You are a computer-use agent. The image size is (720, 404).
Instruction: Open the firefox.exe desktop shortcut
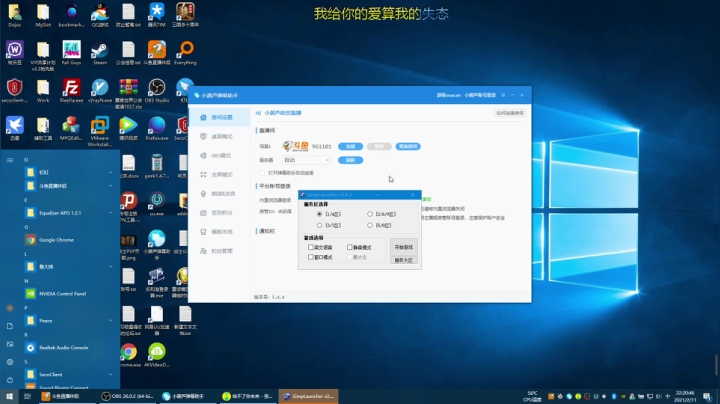point(157,129)
